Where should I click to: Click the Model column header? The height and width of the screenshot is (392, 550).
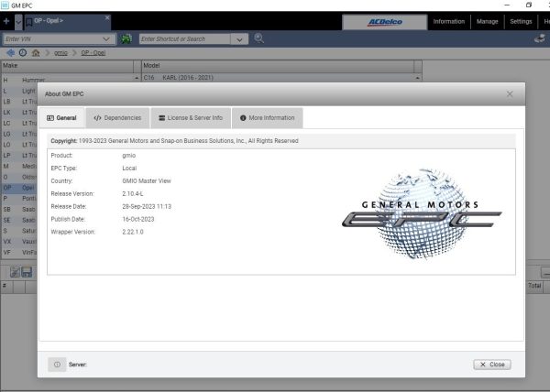(x=278, y=66)
